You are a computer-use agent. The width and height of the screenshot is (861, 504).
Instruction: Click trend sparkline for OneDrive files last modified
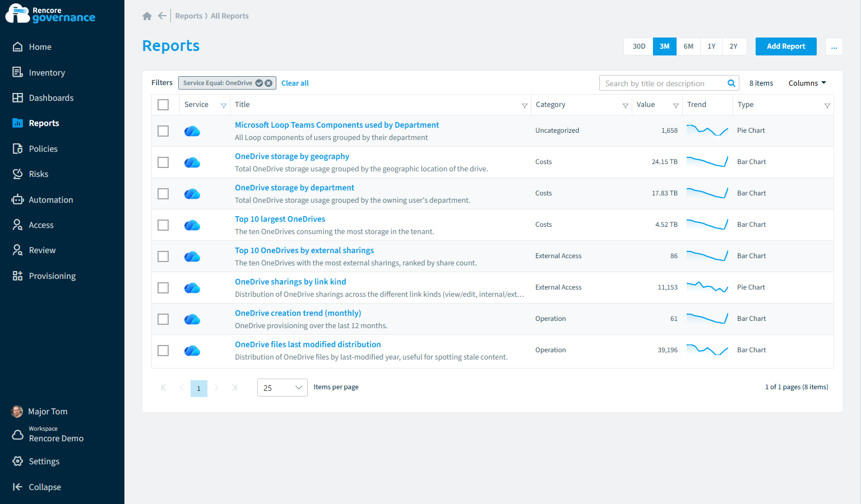click(707, 350)
